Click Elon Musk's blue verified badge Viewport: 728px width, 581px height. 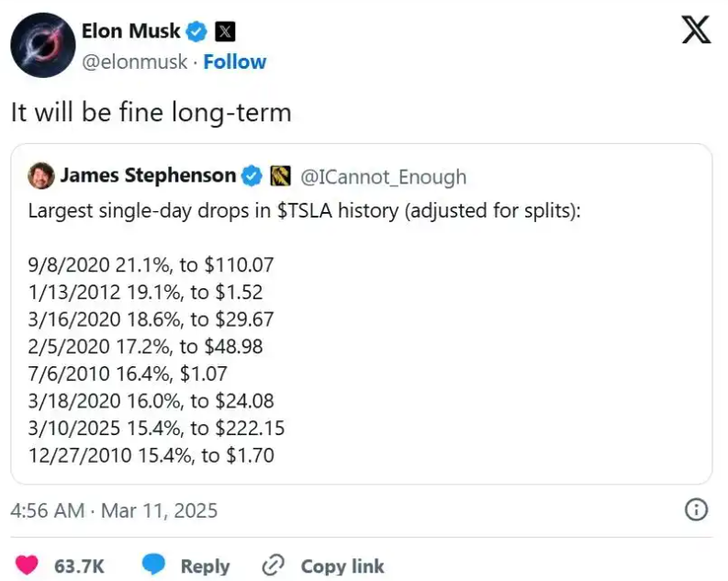coord(196,32)
